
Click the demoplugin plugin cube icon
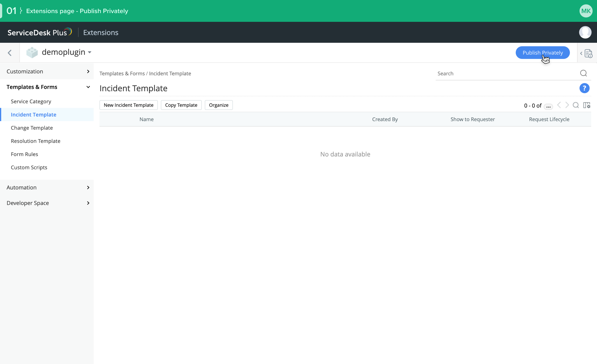point(32,52)
